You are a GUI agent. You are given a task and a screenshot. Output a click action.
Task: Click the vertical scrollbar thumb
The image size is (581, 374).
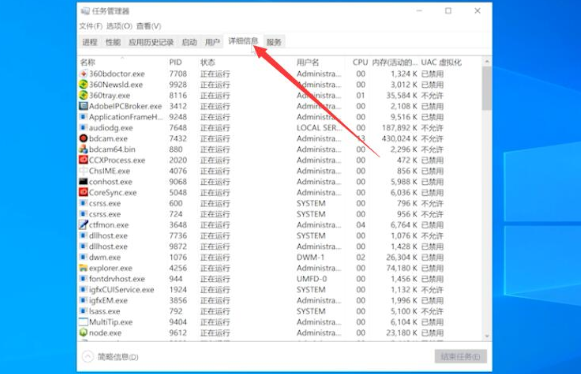[487, 88]
